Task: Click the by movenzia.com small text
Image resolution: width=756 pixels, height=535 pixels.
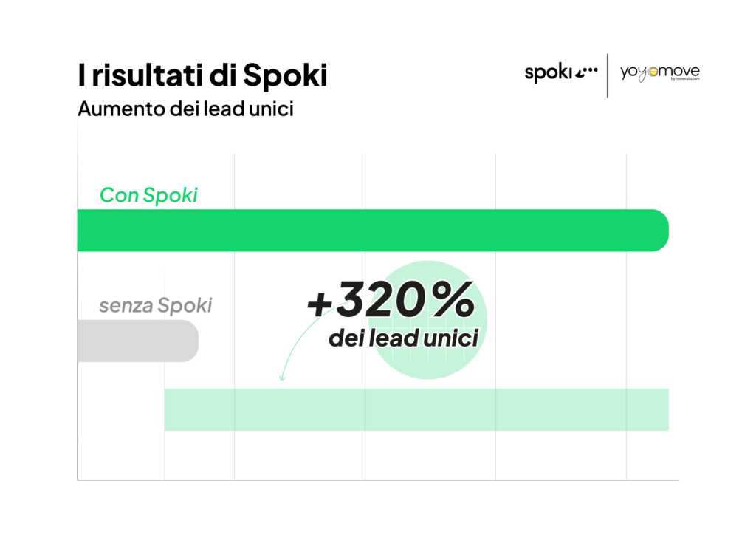Action: coord(685,78)
